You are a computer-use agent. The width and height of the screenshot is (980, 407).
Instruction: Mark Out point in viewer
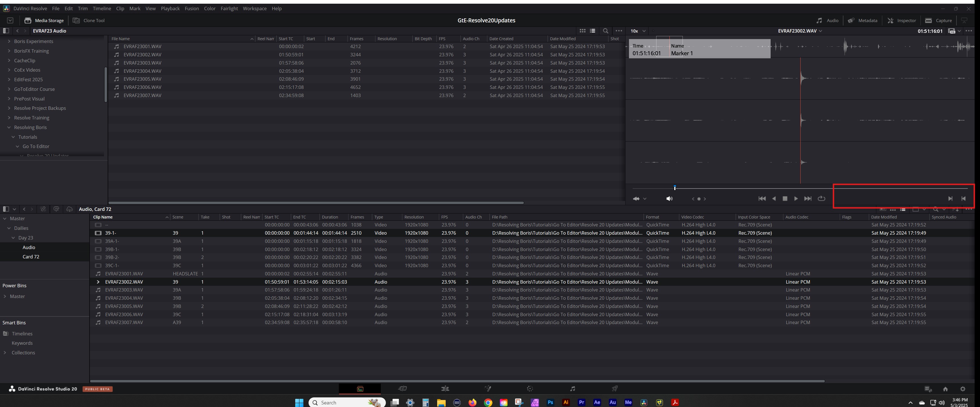[x=963, y=198]
